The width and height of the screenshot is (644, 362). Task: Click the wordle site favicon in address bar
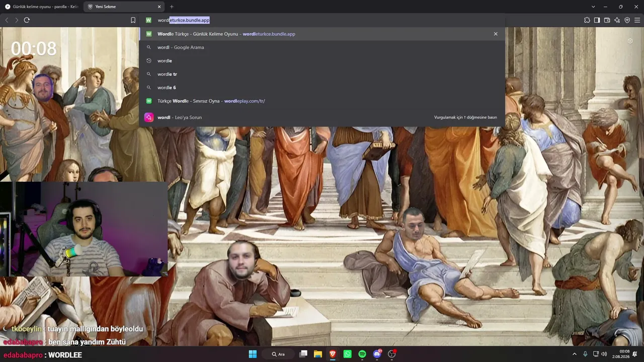click(148, 20)
